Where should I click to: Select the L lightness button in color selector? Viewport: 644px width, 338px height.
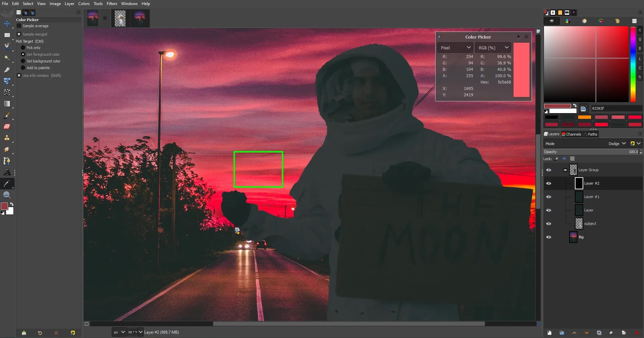coord(640,59)
